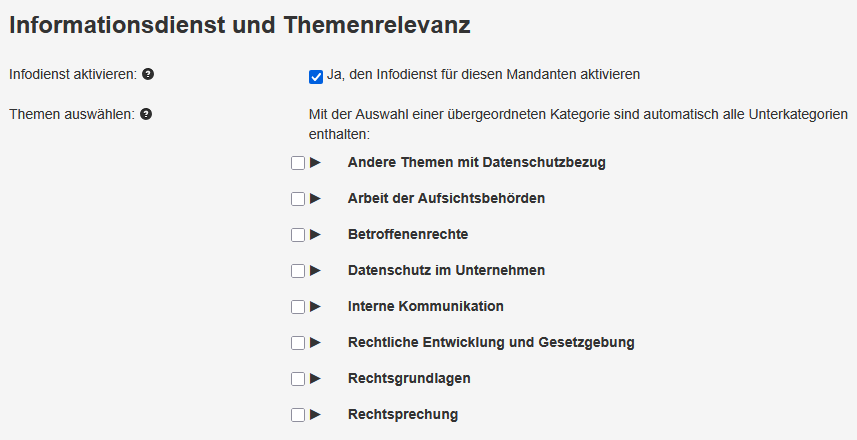Tick the Arbeit der Aufsichtsbehörden checkbox
Image resolution: width=857 pixels, height=440 pixels.
coord(298,199)
